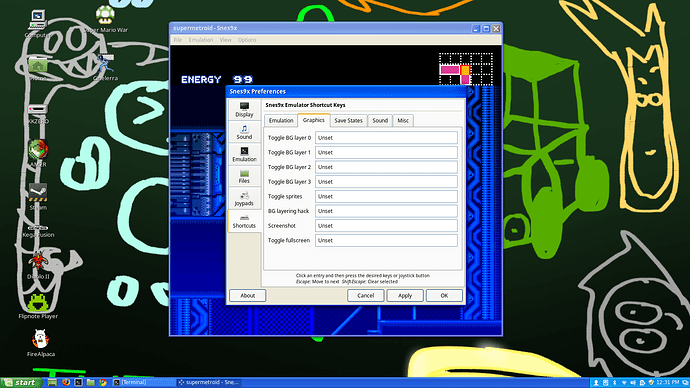Open the View menu in Snes9x window

pyautogui.click(x=225, y=40)
